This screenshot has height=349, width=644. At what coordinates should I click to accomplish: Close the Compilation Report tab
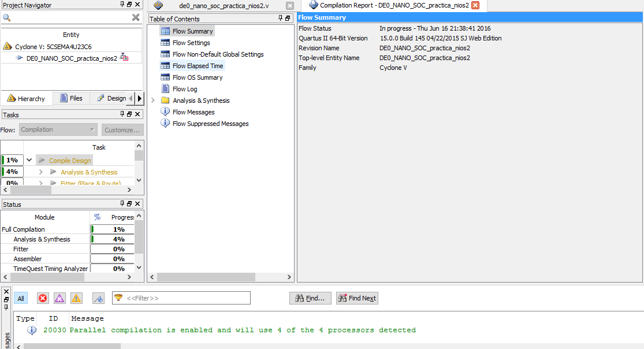pyautogui.click(x=475, y=5)
